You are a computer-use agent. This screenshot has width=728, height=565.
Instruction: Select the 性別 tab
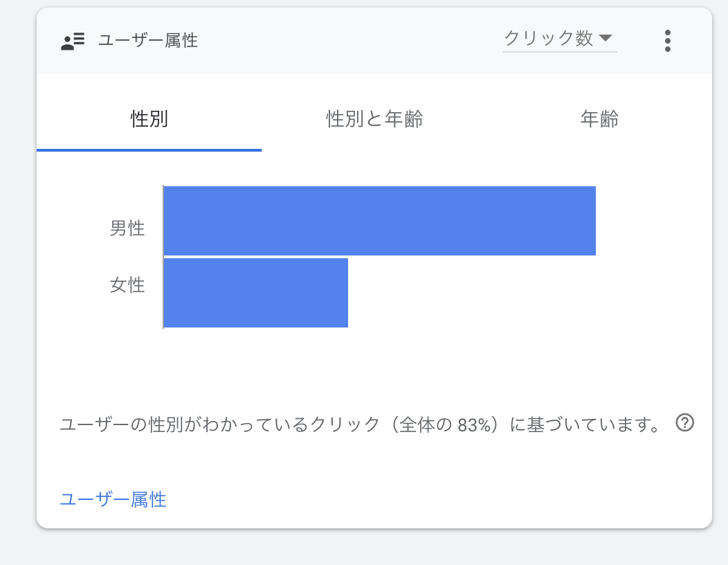pos(149,119)
